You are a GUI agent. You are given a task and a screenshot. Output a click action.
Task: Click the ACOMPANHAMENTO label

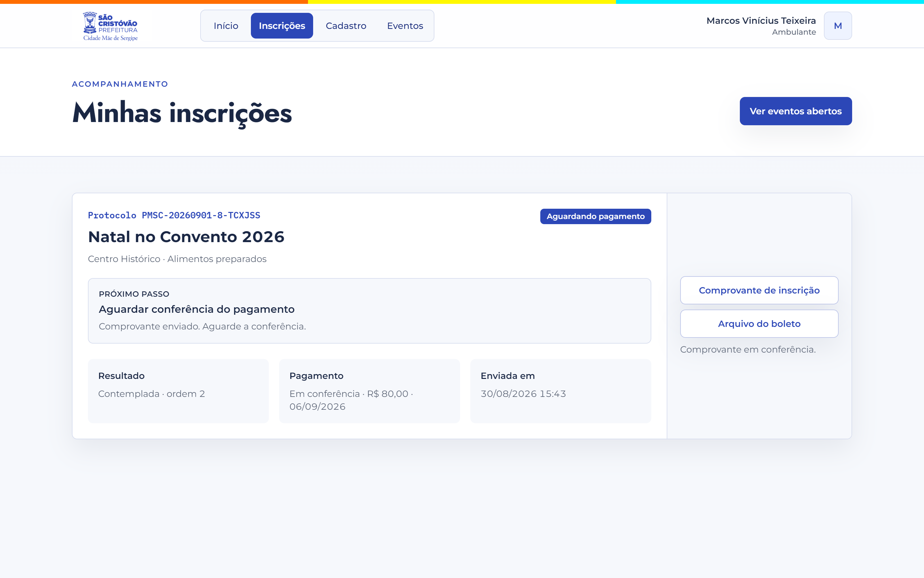(120, 84)
